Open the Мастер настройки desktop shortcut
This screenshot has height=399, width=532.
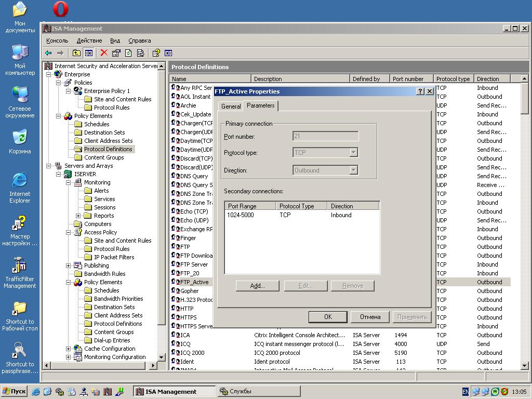(x=20, y=231)
